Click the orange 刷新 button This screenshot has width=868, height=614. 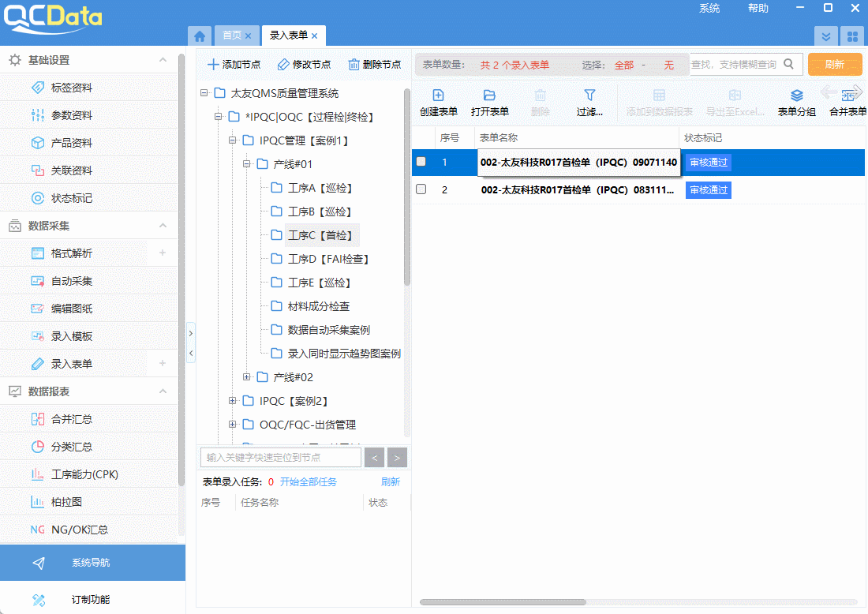click(835, 65)
